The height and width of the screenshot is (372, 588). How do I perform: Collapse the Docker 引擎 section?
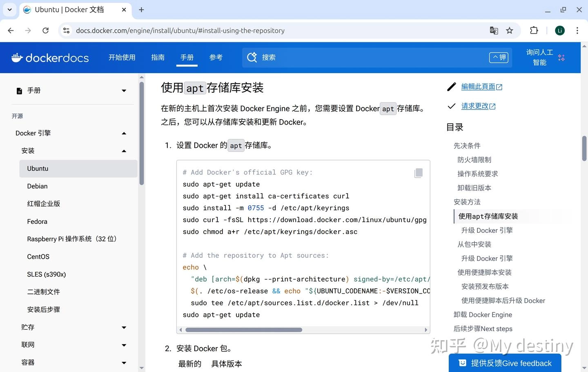(124, 134)
